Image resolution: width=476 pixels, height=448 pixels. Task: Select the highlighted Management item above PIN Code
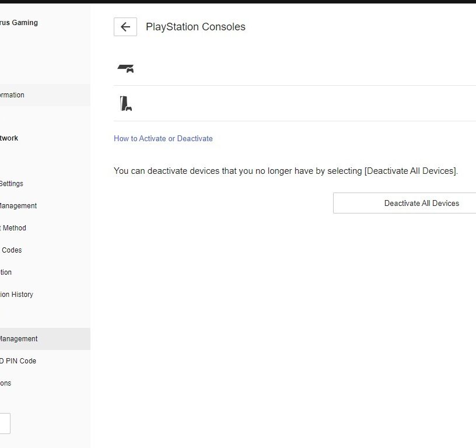click(45, 339)
